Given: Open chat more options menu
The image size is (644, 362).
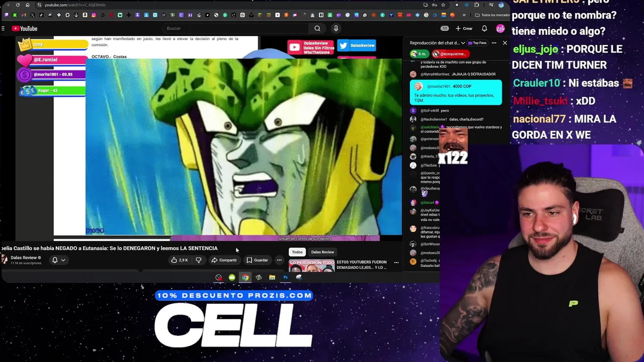Looking at the screenshot, I should pyautogui.click(x=494, y=43).
